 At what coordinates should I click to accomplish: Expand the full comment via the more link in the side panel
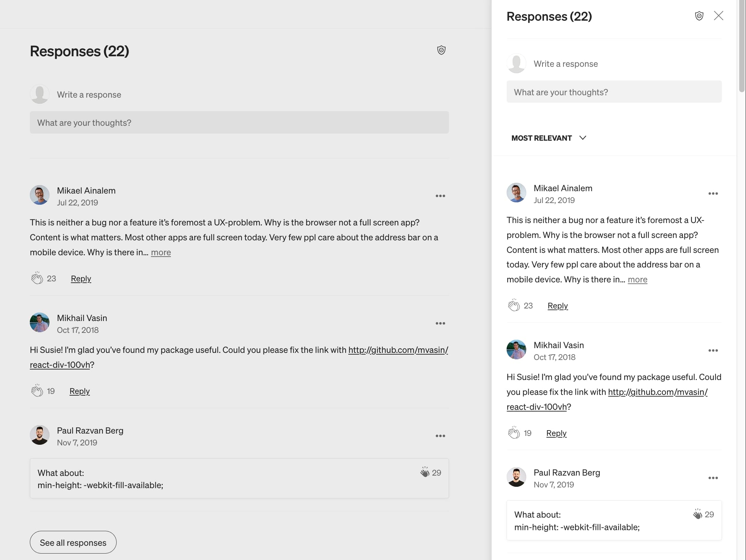coord(637,279)
